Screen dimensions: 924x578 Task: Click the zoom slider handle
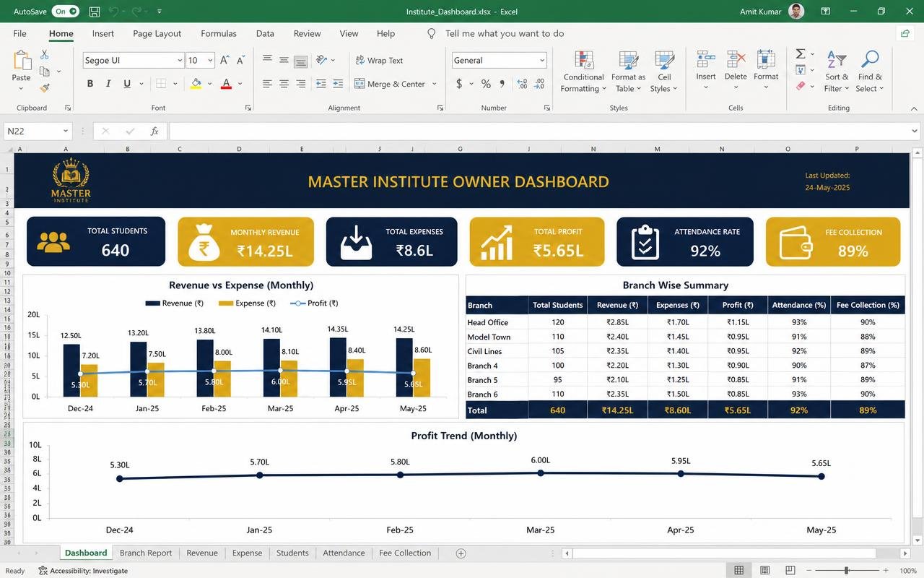point(846,571)
